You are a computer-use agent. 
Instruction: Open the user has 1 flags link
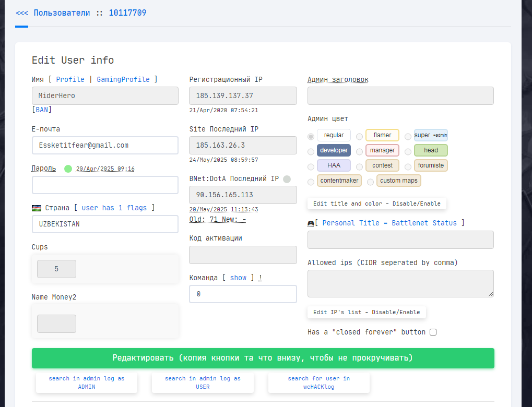(x=114, y=208)
